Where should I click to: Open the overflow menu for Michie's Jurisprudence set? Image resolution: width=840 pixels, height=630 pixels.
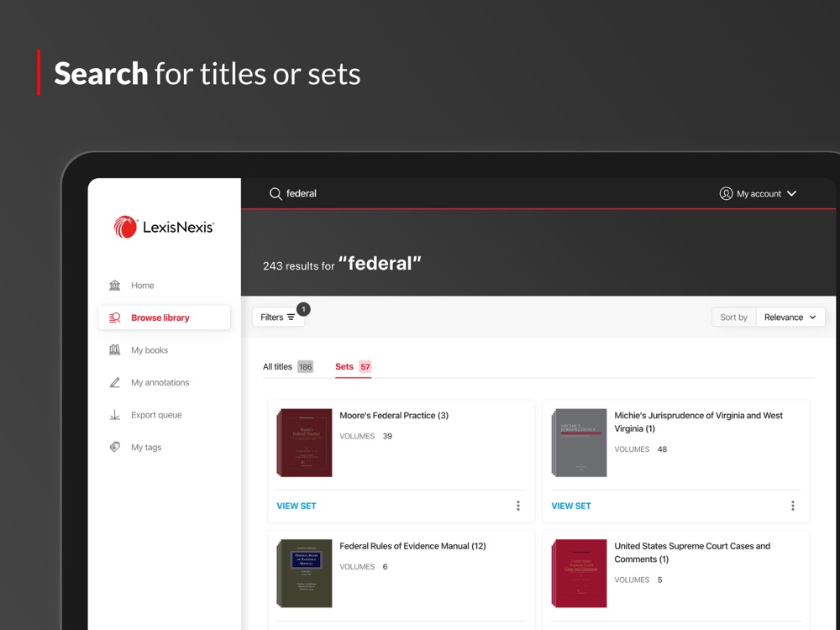[793, 506]
